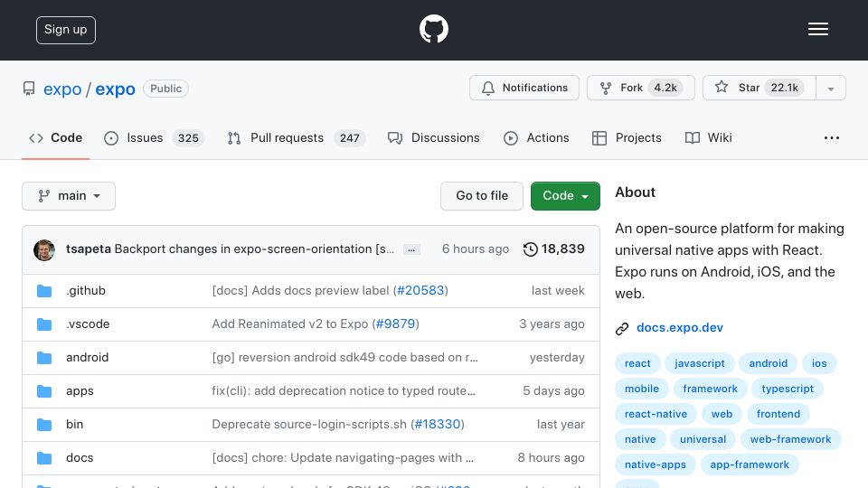This screenshot has width=868, height=488.
Task: Select the framework topic tag
Action: 711,389
